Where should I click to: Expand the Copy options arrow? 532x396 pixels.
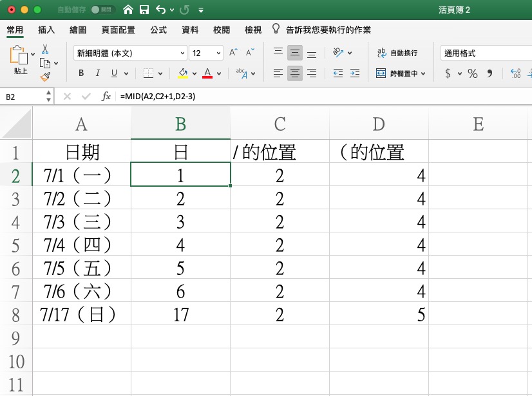click(56, 64)
